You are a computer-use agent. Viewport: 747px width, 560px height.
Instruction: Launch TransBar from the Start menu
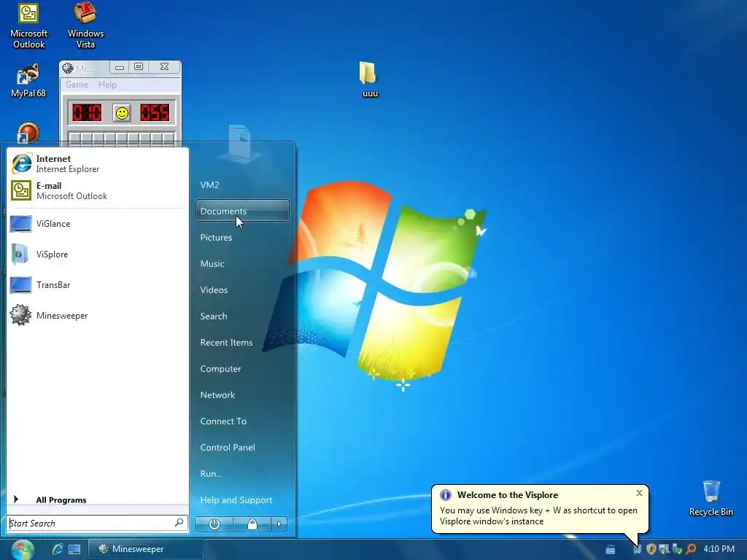98,285
